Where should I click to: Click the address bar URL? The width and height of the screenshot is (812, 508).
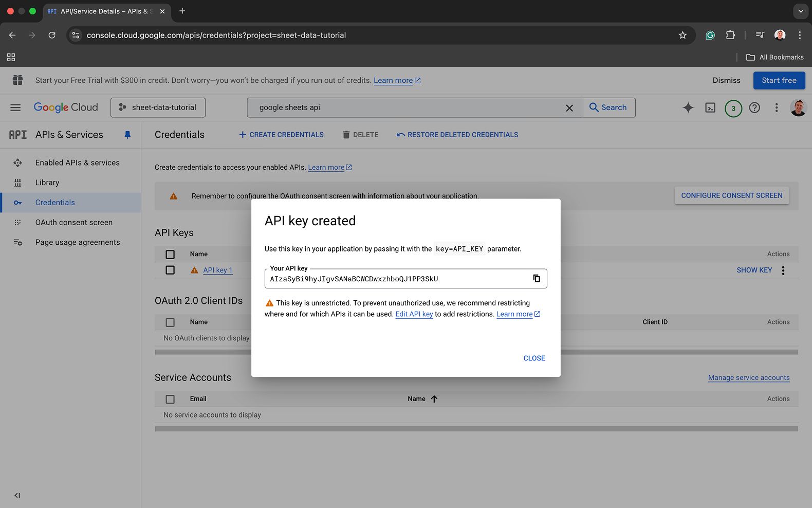tap(216, 35)
